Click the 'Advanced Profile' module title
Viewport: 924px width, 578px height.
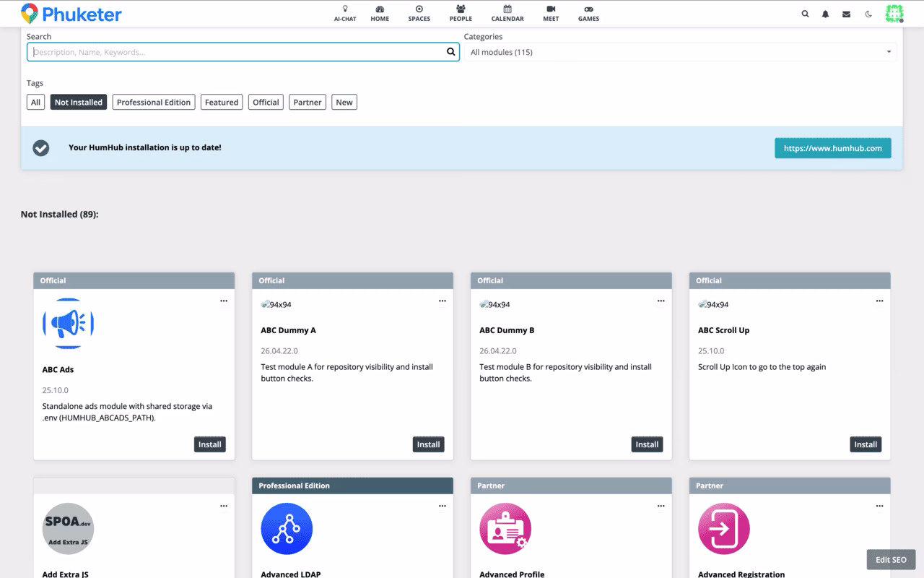coord(512,574)
